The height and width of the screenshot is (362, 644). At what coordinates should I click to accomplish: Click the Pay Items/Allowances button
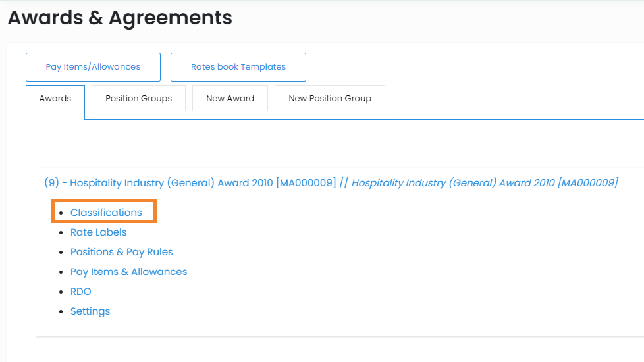(93, 67)
